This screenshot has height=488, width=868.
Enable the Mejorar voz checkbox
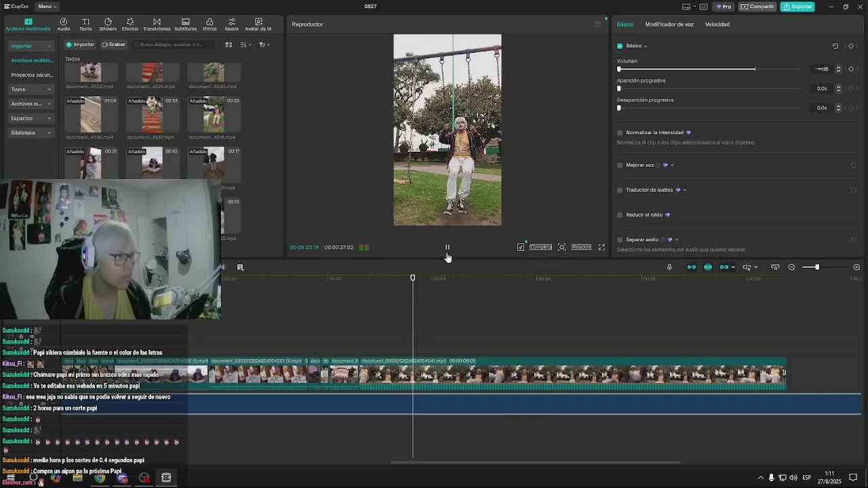click(x=620, y=165)
